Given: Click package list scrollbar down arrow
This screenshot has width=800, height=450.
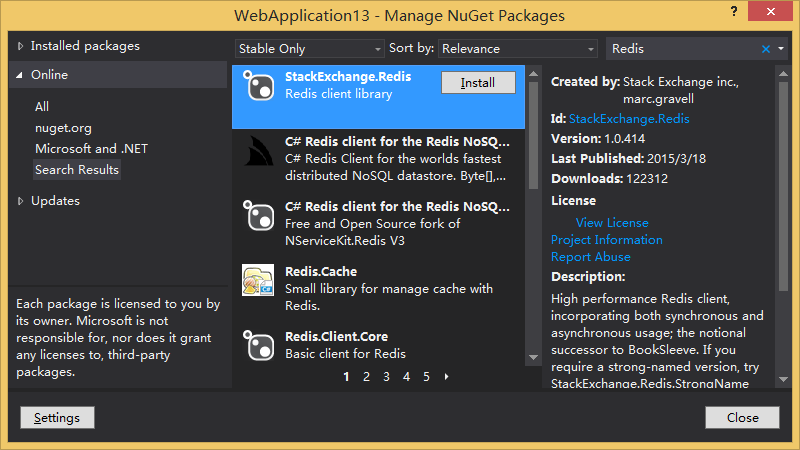Looking at the screenshot, I should (x=534, y=357).
